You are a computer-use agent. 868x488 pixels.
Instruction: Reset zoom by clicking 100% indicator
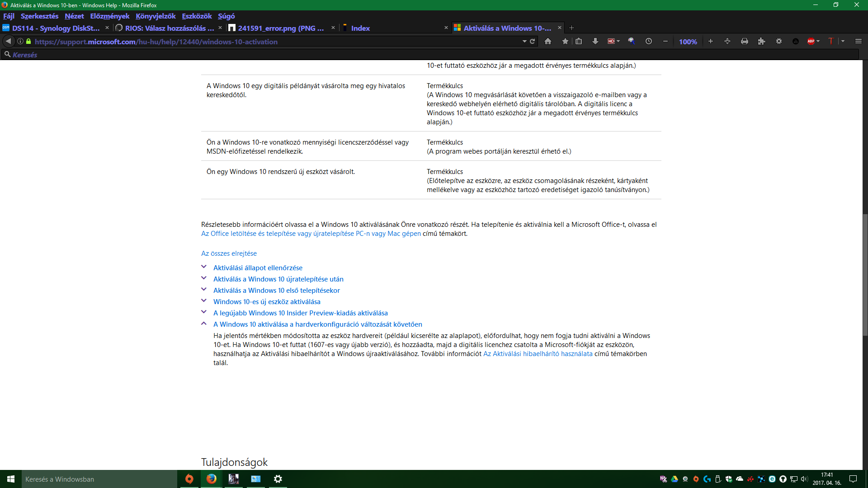(688, 42)
